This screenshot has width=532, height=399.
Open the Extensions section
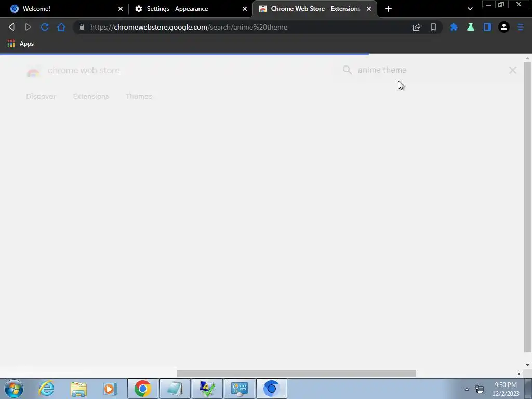coord(91,96)
